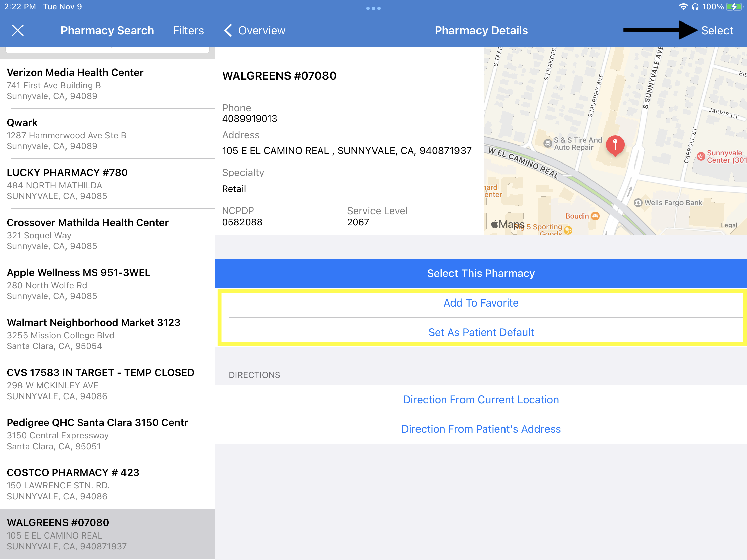This screenshot has height=560, width=747.
Task: Select Walmart Neighborhood Market 3123
Action: 107,333
